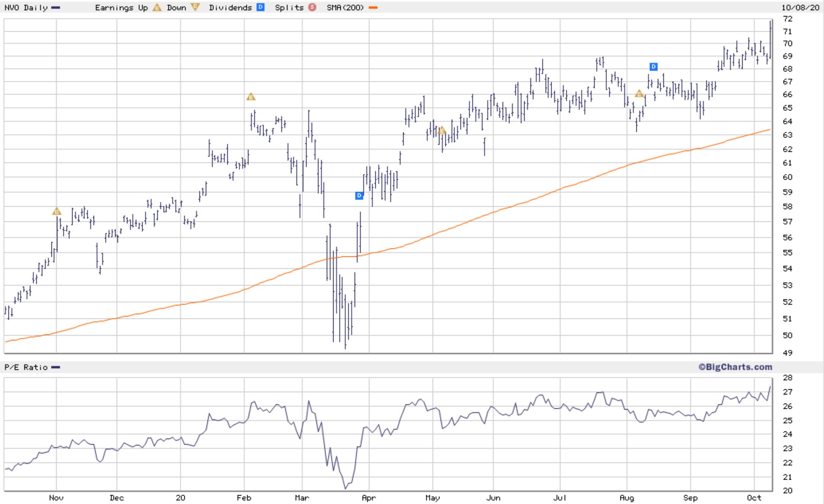Click the orange SMA(200) legend swatch
This screenshot has width=824, height=504.
point(373,8)
